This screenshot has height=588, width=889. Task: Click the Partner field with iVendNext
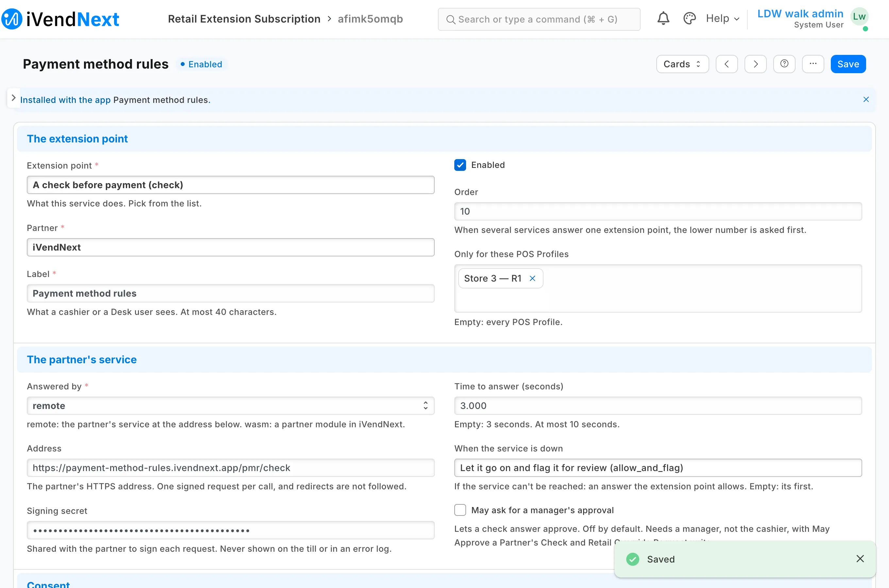[230, 247]
